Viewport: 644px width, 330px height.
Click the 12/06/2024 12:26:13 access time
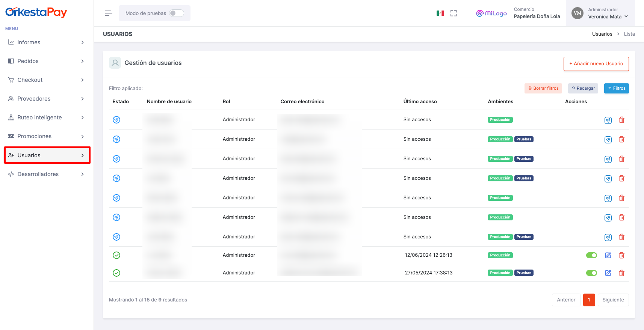click(x=428, y=255)
